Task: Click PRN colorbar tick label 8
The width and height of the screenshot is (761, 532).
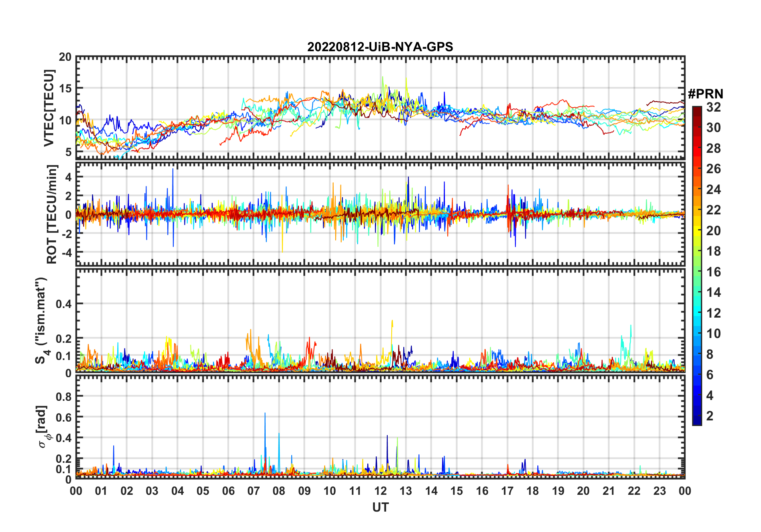Action: click(x=710, y=354)
